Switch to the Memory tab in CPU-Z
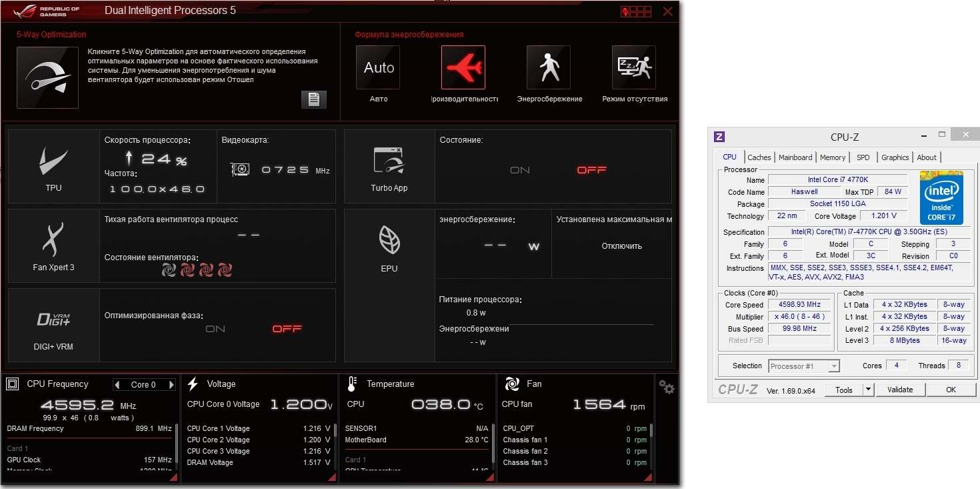The height and width of the screenshot is (489, 980). point(833,157)
